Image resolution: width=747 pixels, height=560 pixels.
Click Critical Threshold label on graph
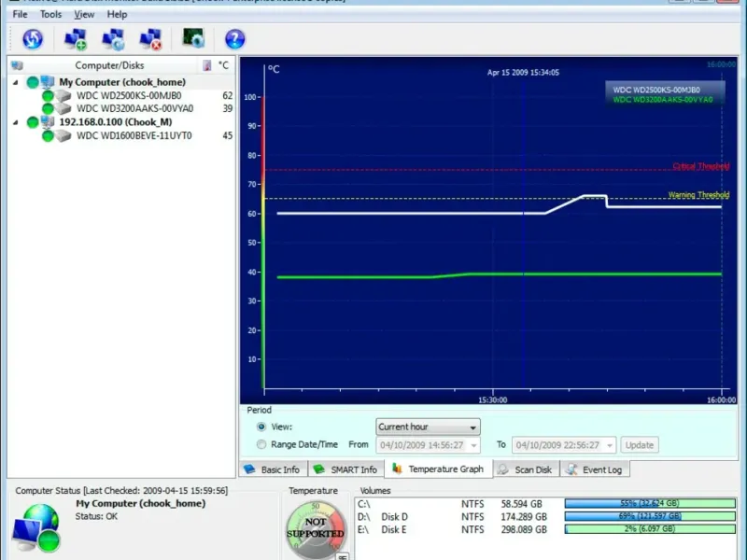(701, 166)
